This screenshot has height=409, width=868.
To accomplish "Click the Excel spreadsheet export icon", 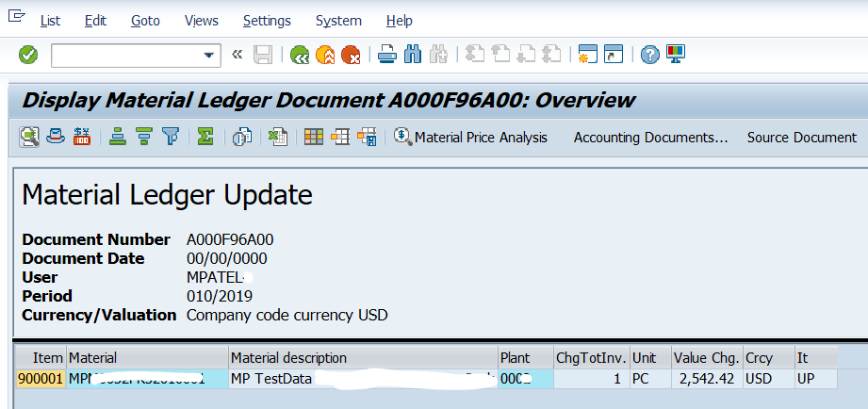I will (x=277, y=138).
